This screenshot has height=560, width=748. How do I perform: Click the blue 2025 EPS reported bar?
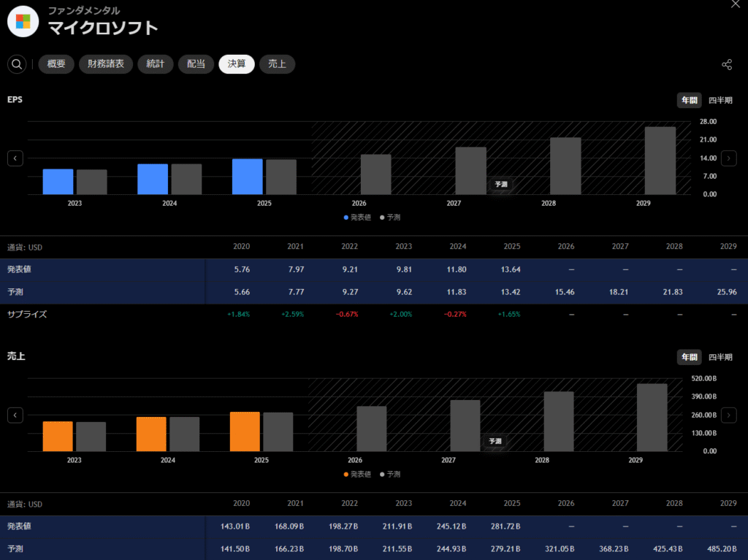tap(248, 177)
